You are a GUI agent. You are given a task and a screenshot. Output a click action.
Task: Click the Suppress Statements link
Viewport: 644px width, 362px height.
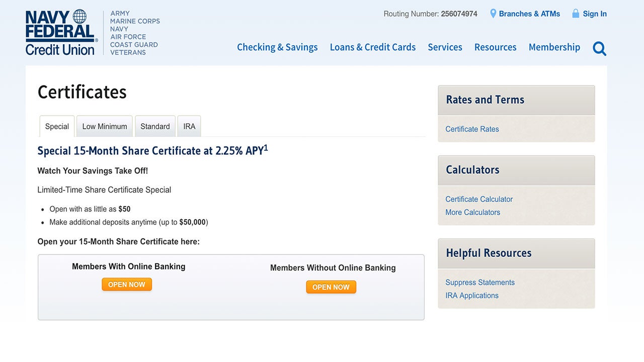(x=480, y=283)
